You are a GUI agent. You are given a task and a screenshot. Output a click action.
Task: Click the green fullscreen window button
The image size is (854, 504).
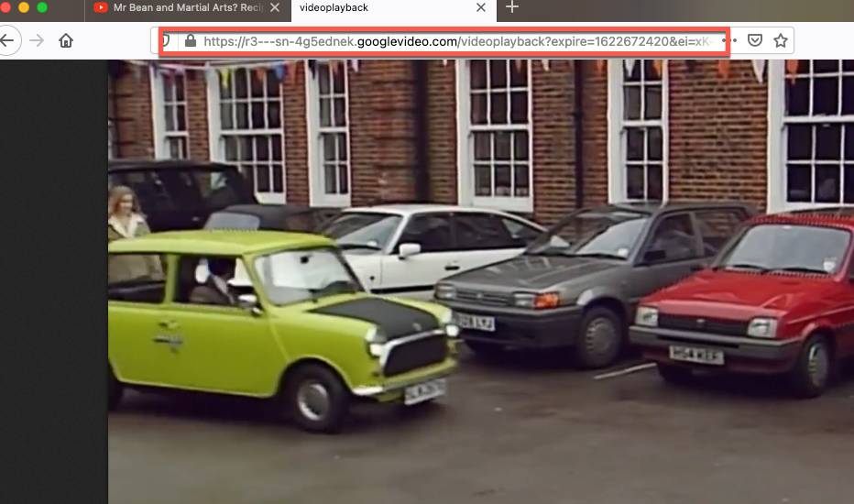[41, 7]
